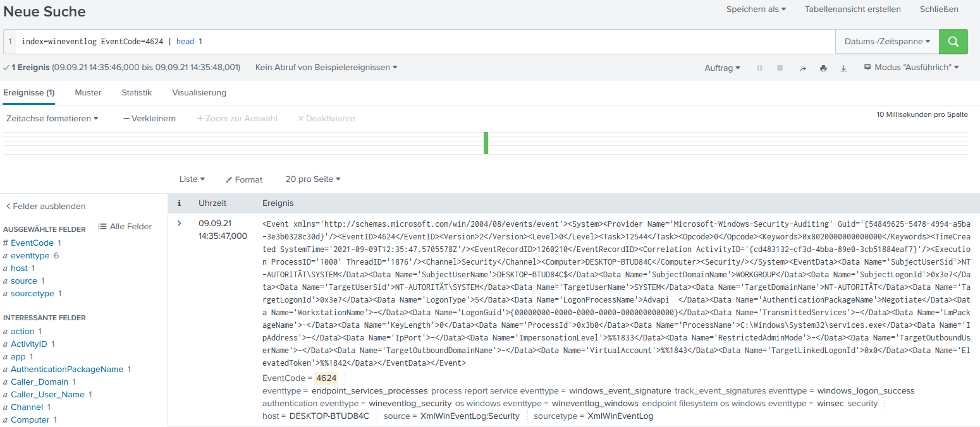
Task: Pause the search job
Action: [x=759, y=68]
